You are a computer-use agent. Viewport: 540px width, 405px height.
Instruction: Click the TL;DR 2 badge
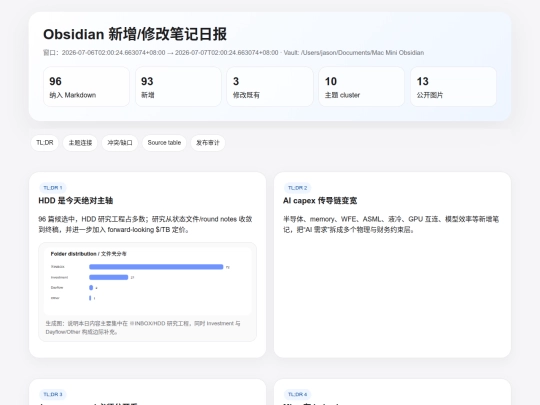298,188
